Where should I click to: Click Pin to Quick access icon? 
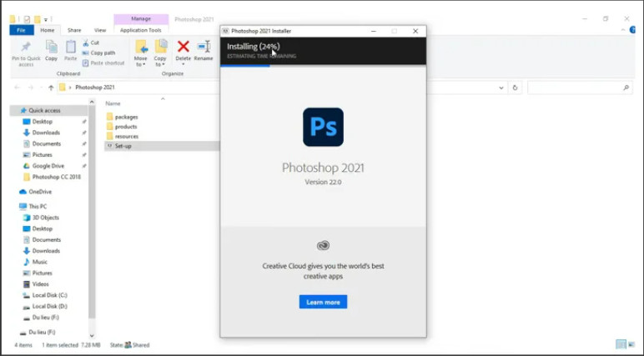click(x=26, y=48)
